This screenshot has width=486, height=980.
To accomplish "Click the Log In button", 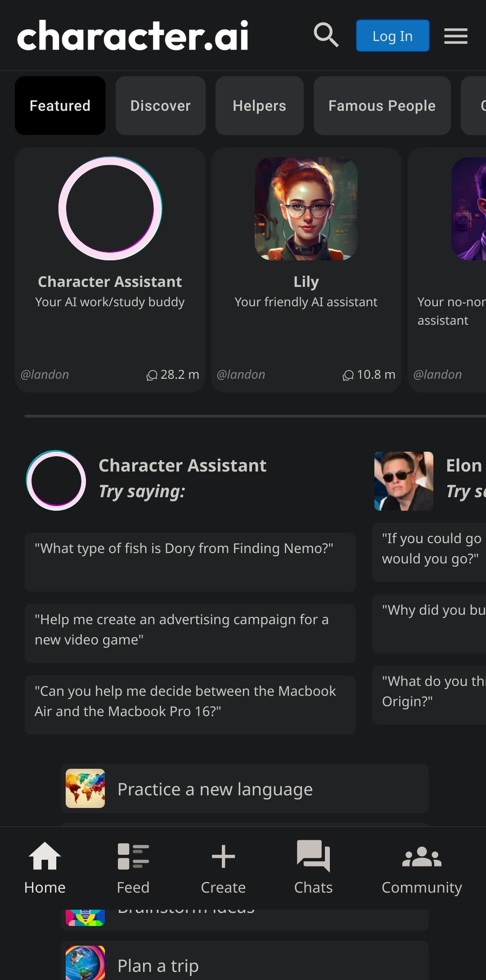I will pyautogui.click(x=392, y=36).
